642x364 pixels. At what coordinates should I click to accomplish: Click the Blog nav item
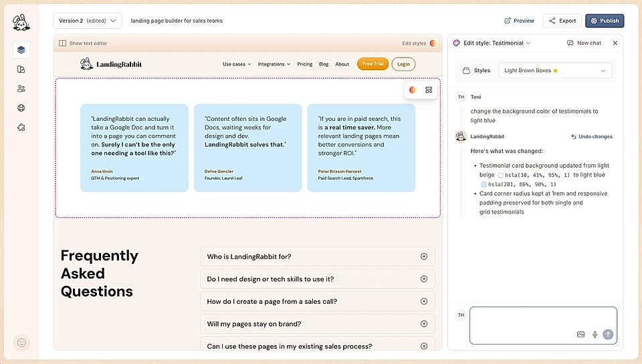[324, 64]
